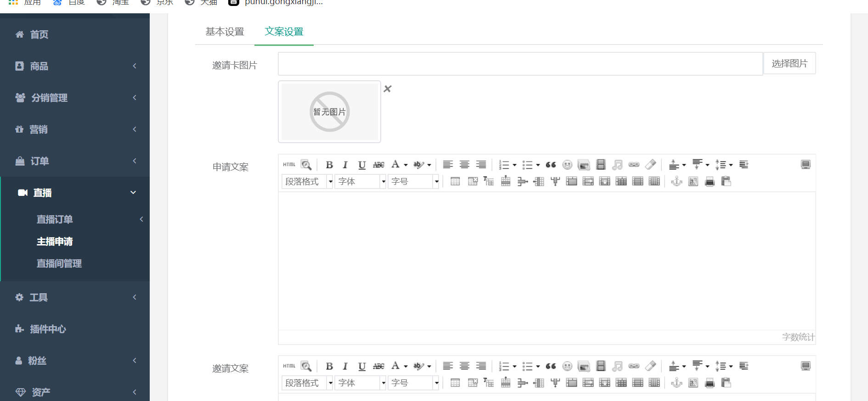868x401 pixels.
Task: Toggle italic in the 邀请文案 editor
Action: click(x=345, y=366)
